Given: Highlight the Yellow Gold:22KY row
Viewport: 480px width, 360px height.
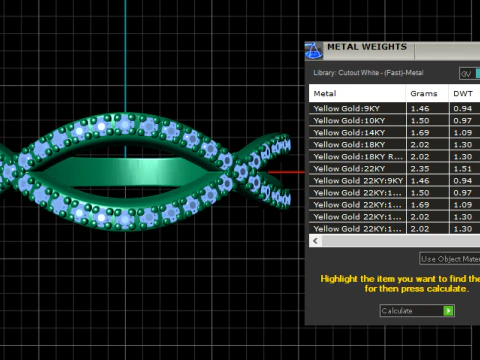Looking at the screenshot, I should point(394,168).
